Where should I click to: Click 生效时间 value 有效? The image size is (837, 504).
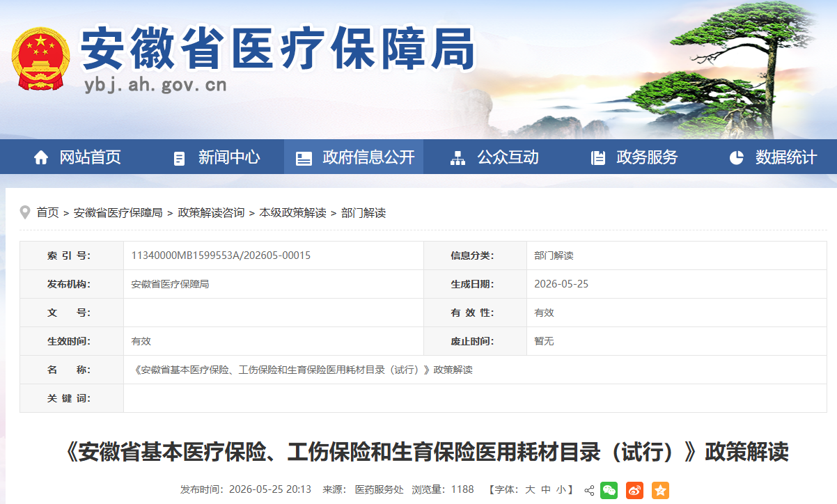pos(141,341)
